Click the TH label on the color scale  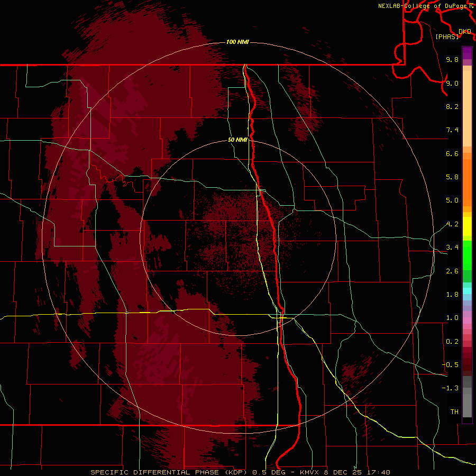[x=454, y=412]
